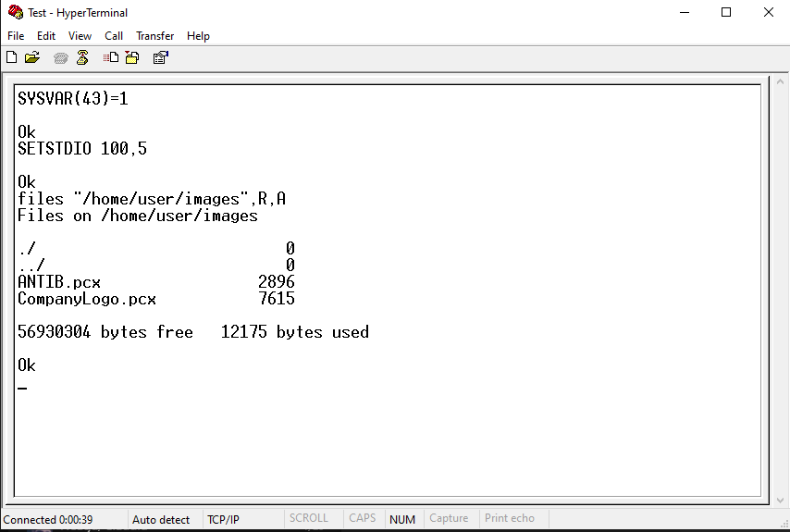
Task: Minimize the HyperTerminal window
Action: (685, 12)
